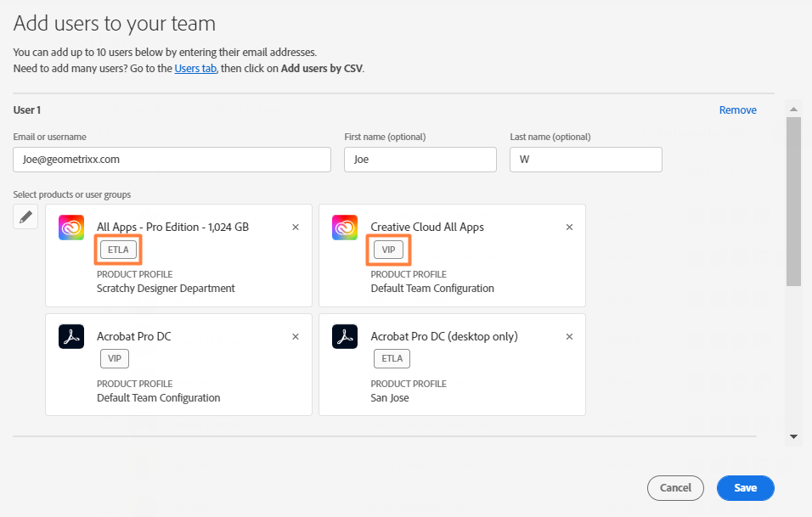Remove Acrobat Pro DC VIP with X
Screen dimensions: 812x517
click(x=296, y=337)
